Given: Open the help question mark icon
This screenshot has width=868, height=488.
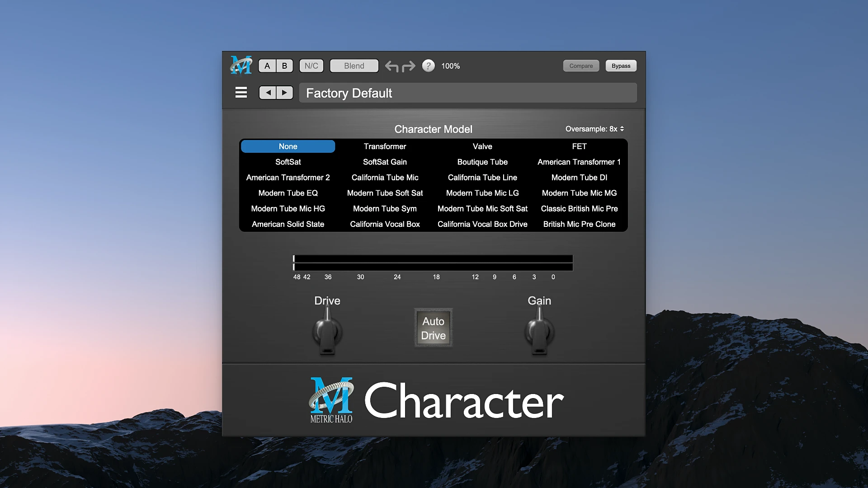Looking at the screenshot, I should point(428,66).
